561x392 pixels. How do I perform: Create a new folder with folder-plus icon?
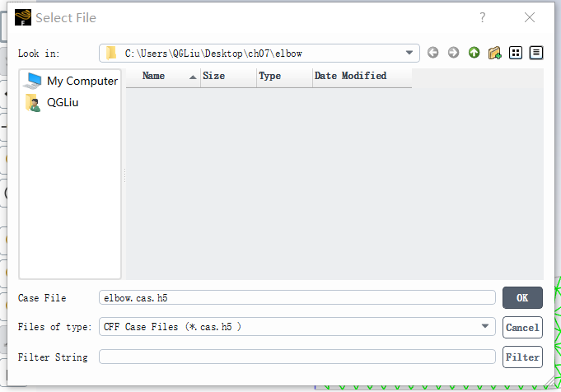pos(495,53)
